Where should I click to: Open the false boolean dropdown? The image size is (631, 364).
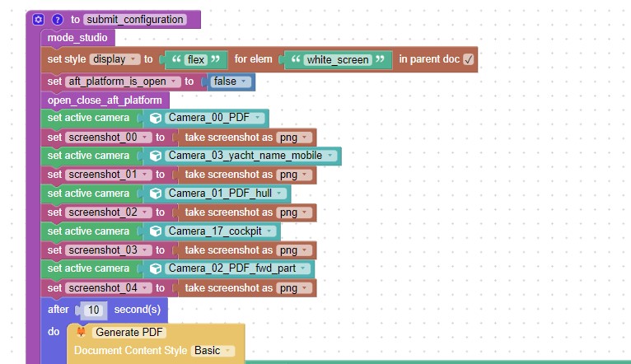coord(230,82)
